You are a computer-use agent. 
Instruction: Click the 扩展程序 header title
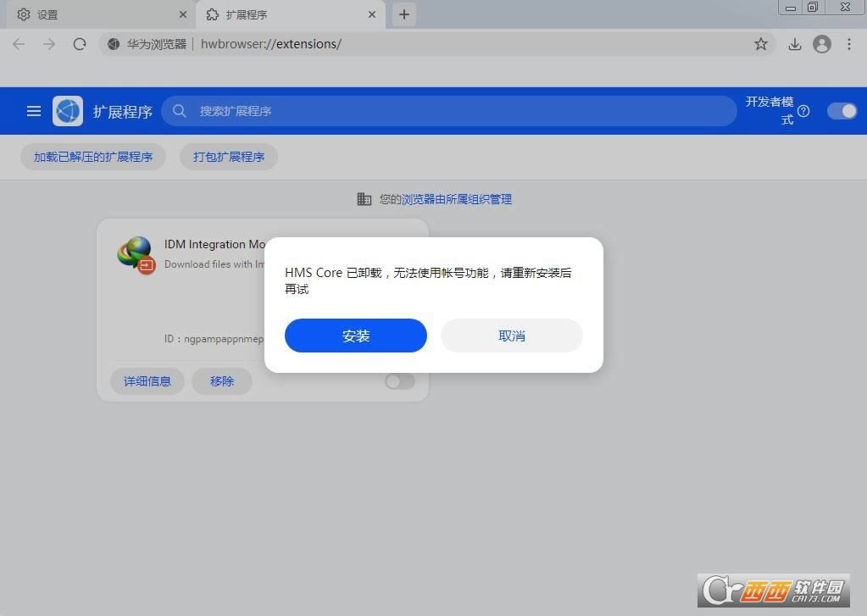(x=122, y=112)
